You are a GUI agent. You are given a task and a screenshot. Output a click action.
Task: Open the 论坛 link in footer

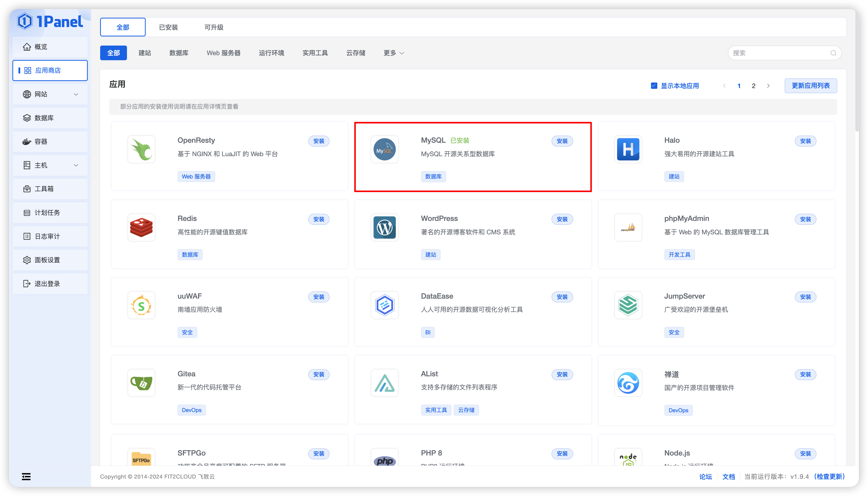pos(705,477)
